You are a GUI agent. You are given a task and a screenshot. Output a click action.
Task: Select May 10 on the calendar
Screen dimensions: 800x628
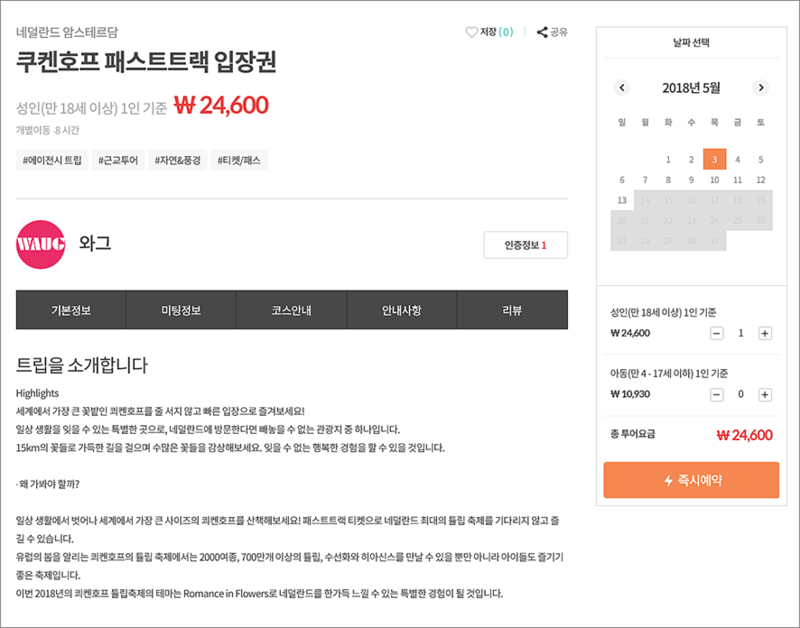tap(714, 180)
